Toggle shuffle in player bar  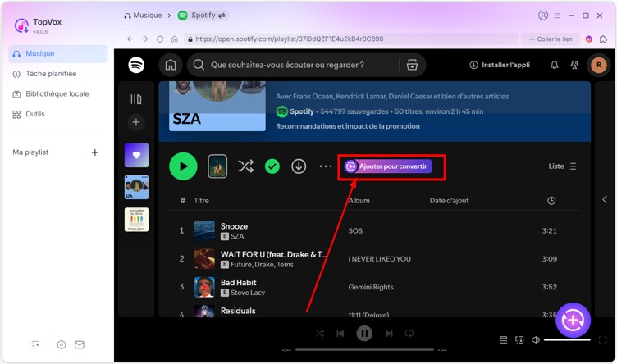[x=319, y=334]
